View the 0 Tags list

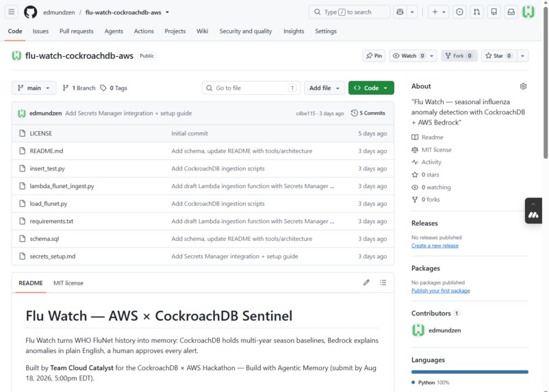pos(114,88)
